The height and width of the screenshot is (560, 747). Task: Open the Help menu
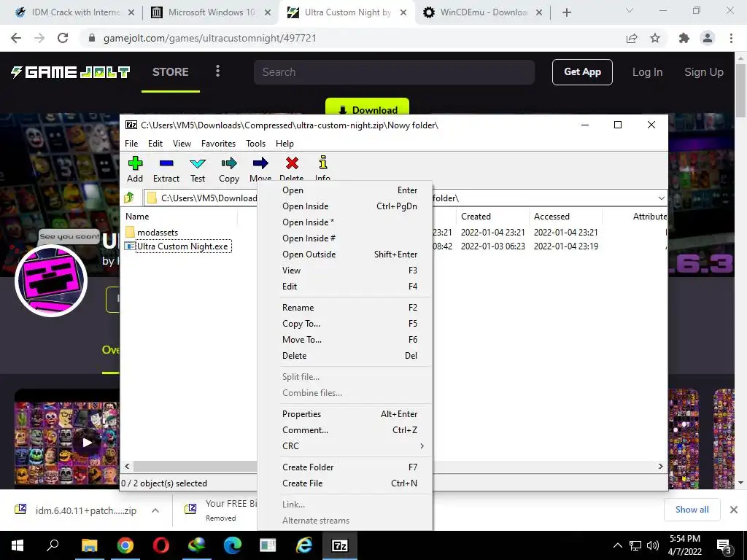[x=285, y=144]
